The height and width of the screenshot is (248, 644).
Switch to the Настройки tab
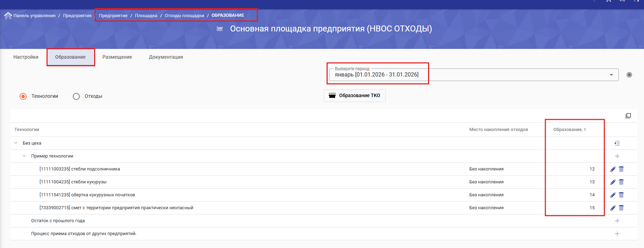(26, 57)
